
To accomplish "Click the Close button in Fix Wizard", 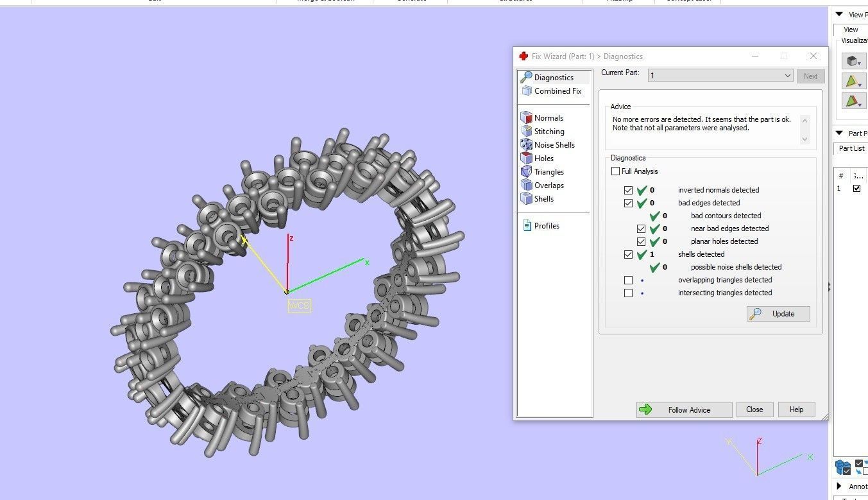I will tap(754, 409).
